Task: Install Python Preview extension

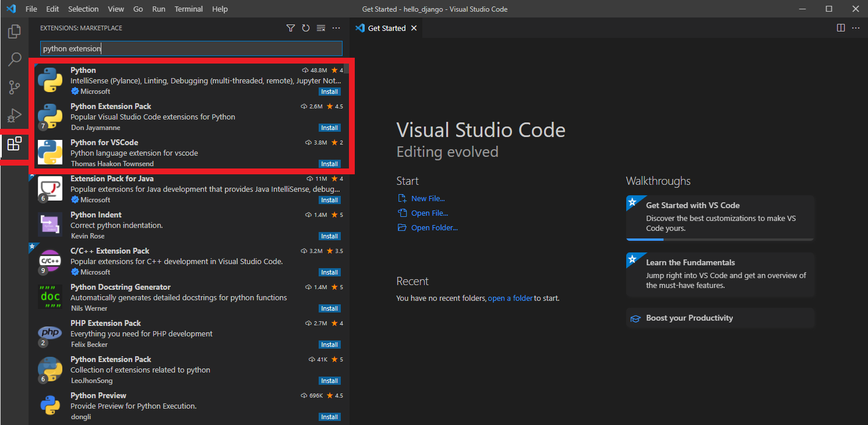Action: click(330, 417)
